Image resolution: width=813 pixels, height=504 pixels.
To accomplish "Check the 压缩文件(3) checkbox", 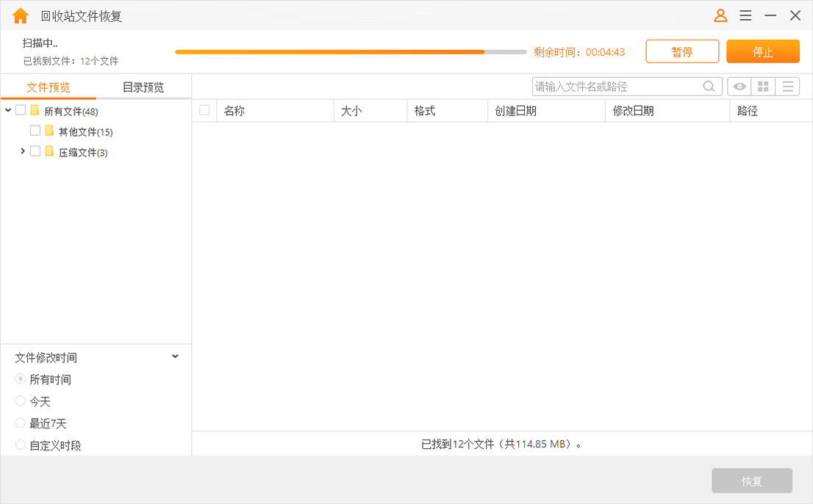I will 35,151.
